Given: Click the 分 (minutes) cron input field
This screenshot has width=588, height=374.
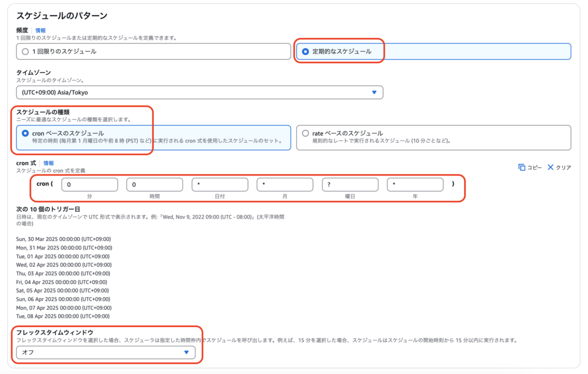Looking at the screenshot, I should [x=90, y=185].
